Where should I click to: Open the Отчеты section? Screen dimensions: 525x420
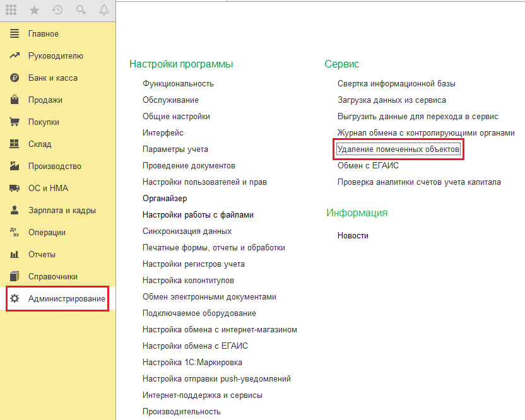tap(42, 255)
